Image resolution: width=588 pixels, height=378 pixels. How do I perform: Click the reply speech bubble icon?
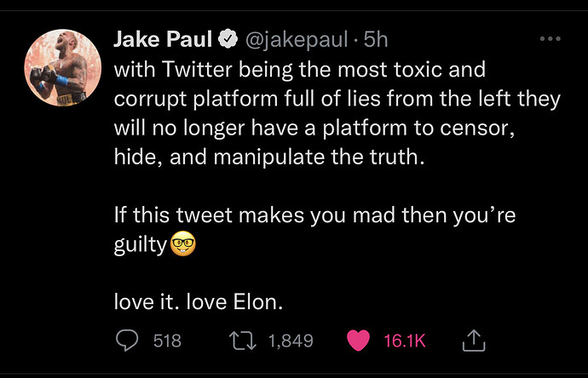coord(127,341)
